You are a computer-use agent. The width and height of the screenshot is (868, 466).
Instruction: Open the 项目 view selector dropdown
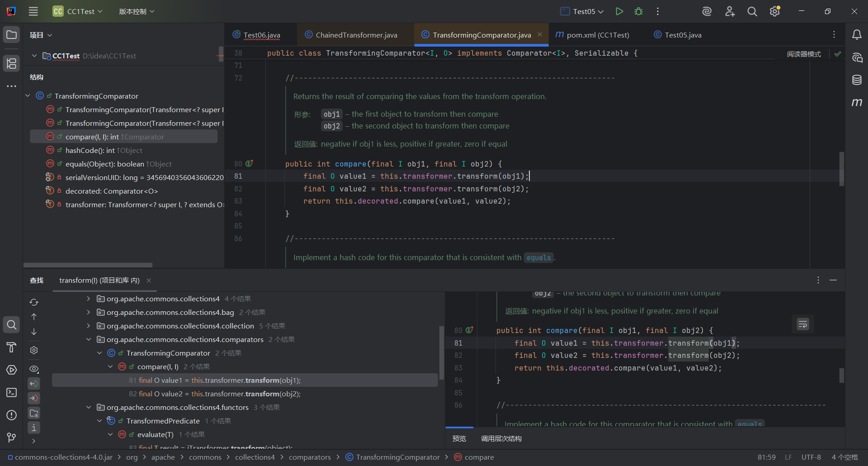(41, 35)
